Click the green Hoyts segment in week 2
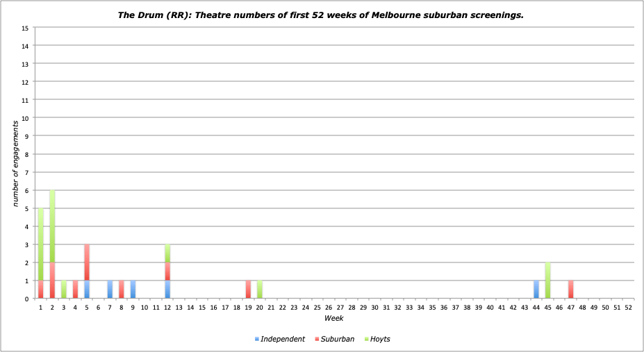The image size is (644, 352). (x=52, y=226)
